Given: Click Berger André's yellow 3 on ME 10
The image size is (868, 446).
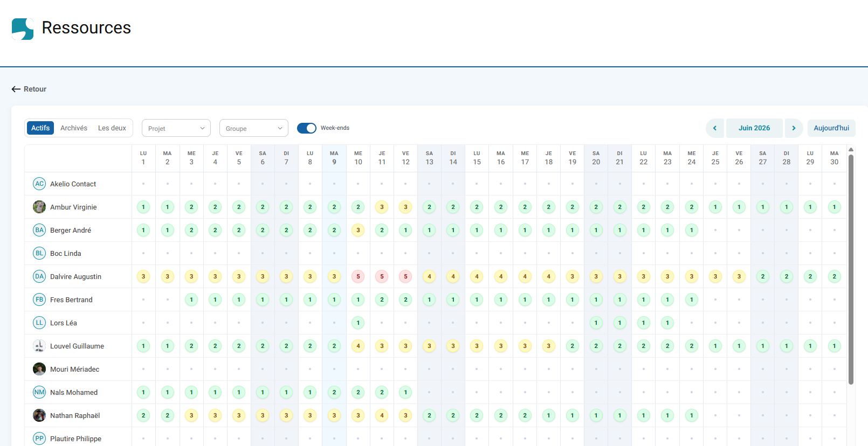Looking at the screenshot, I should pos(358,230).
